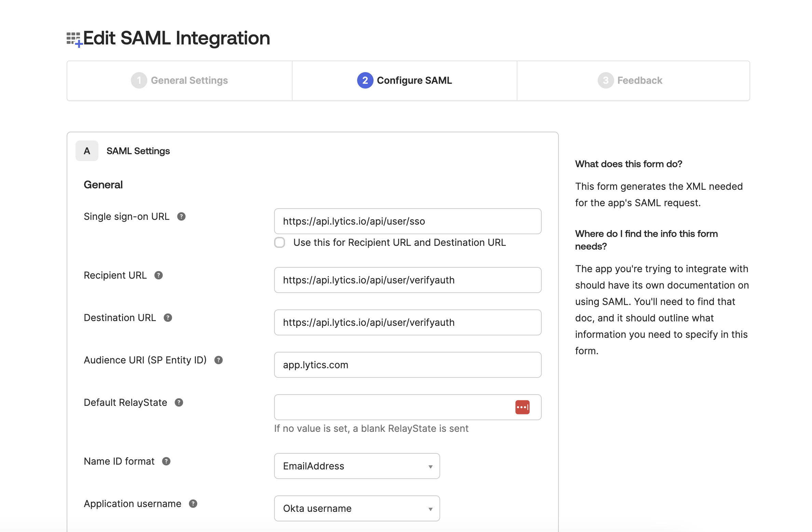Click the 'Recipient URL' label
Screen dimensions: 812x532
point(115,275)
